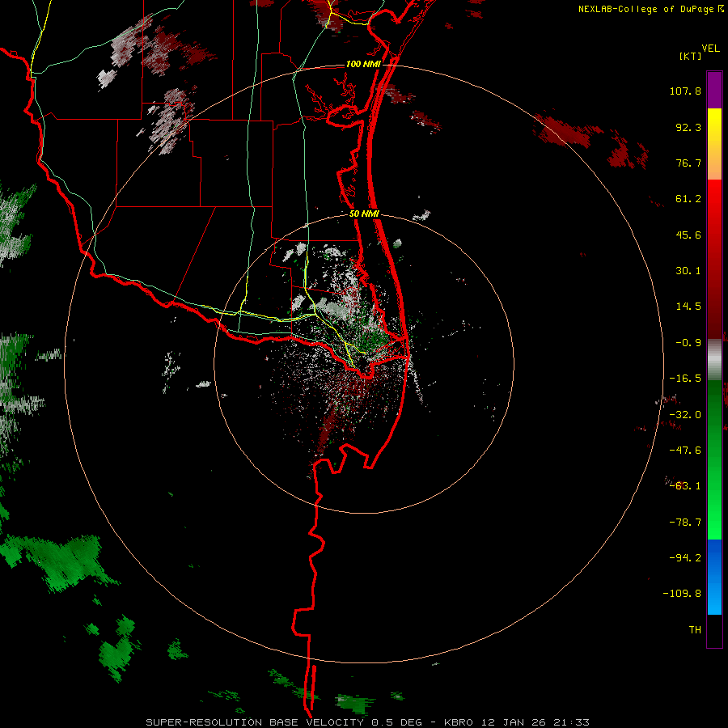The image size is (728, 728).
Task: Click the -32.0 value on velocity scale
Action: 685,415
